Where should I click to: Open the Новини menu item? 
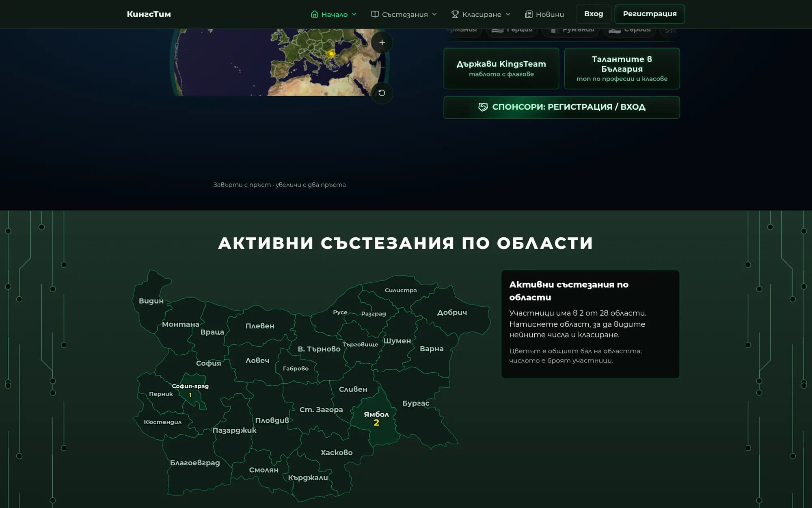click(544, 14)
